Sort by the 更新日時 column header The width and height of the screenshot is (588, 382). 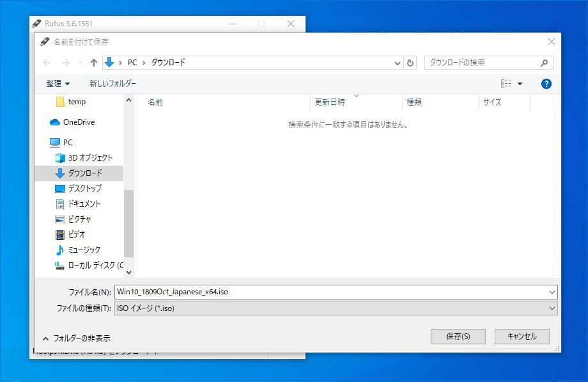[x=330, y=102]
